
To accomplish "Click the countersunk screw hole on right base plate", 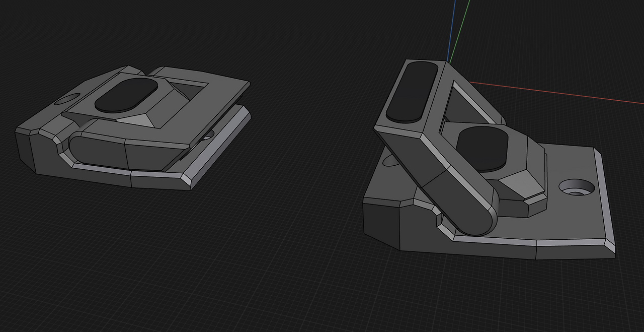I will coord(577,187).
